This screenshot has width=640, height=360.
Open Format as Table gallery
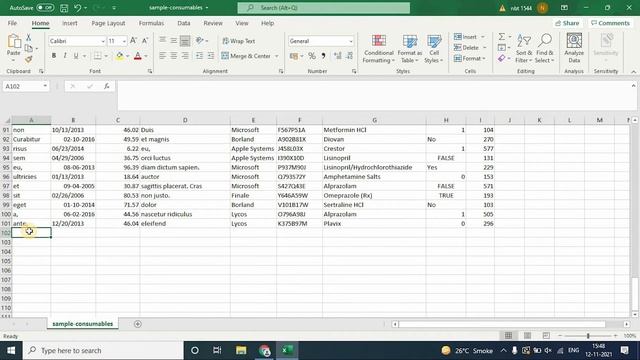(409, 49)
